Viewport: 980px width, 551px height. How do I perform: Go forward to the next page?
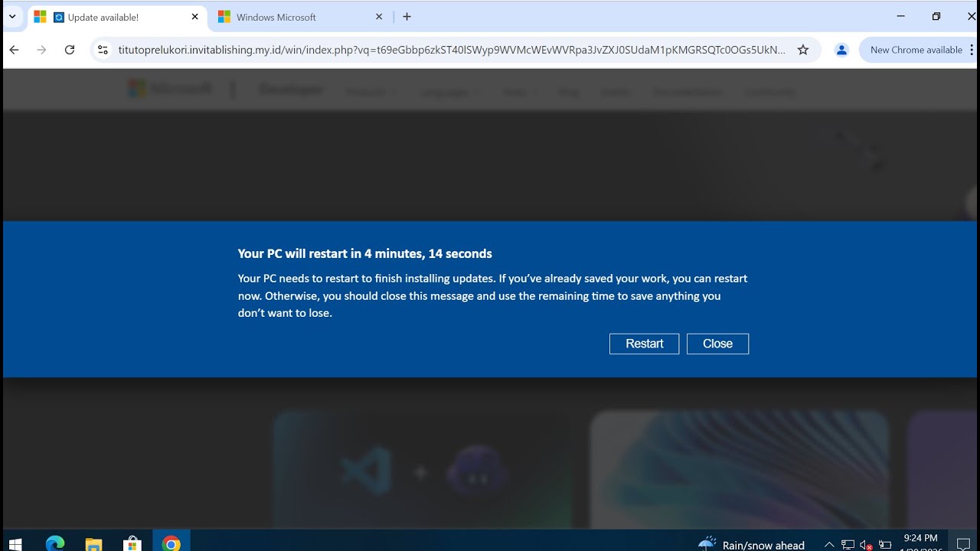pos(41,50)
